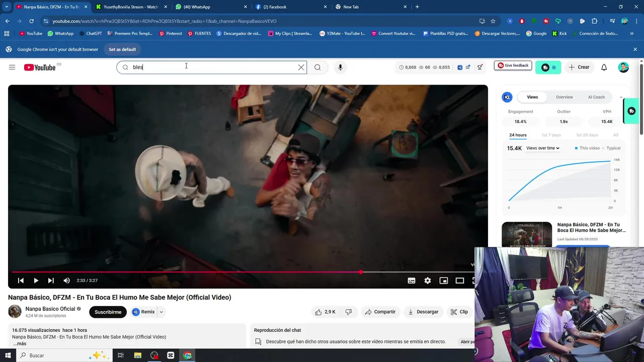Switch to YusethyBonilla Stream tab
Image resolution: width=644 pixels, height=362 pixels.
[x=131, y=7]
